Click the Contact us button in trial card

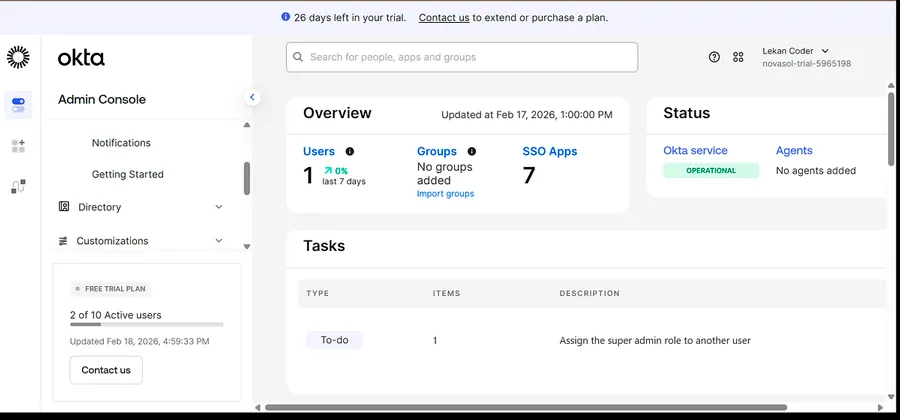(x=106, y=370)
